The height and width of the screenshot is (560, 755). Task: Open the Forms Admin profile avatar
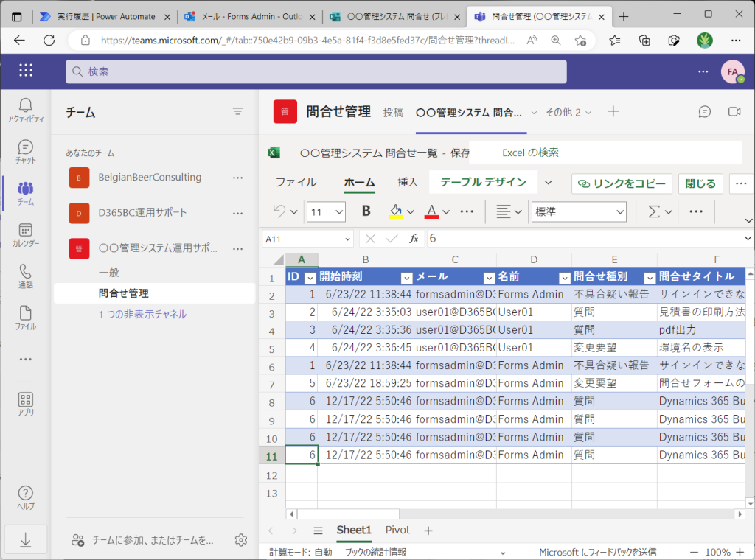732,71
